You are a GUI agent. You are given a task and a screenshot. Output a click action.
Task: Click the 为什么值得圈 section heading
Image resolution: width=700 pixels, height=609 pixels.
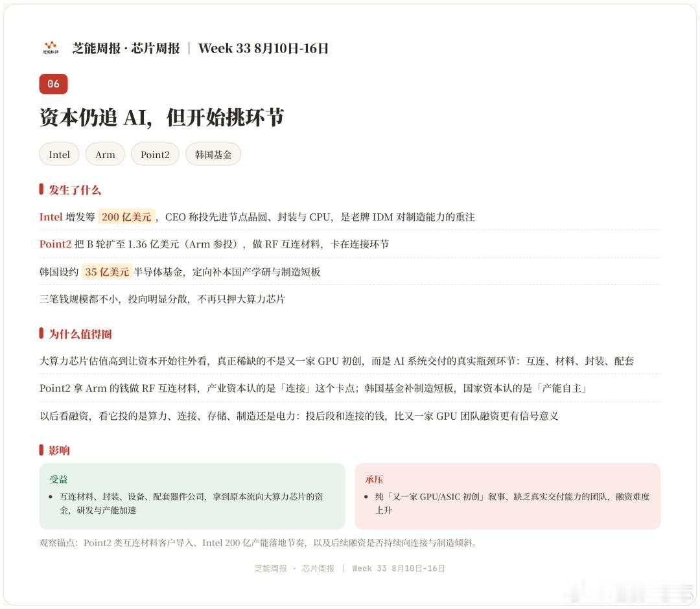pos(80,334)
